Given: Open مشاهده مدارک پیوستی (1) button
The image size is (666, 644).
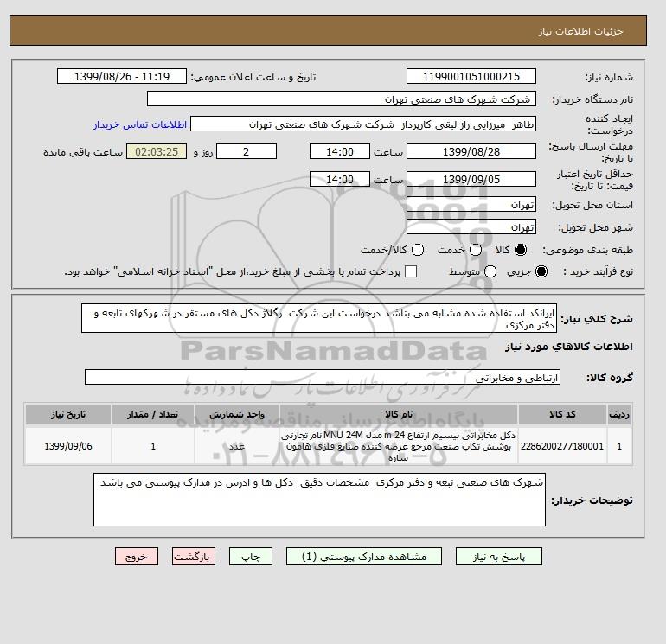Looking at the screenshot, I should 364,557.
